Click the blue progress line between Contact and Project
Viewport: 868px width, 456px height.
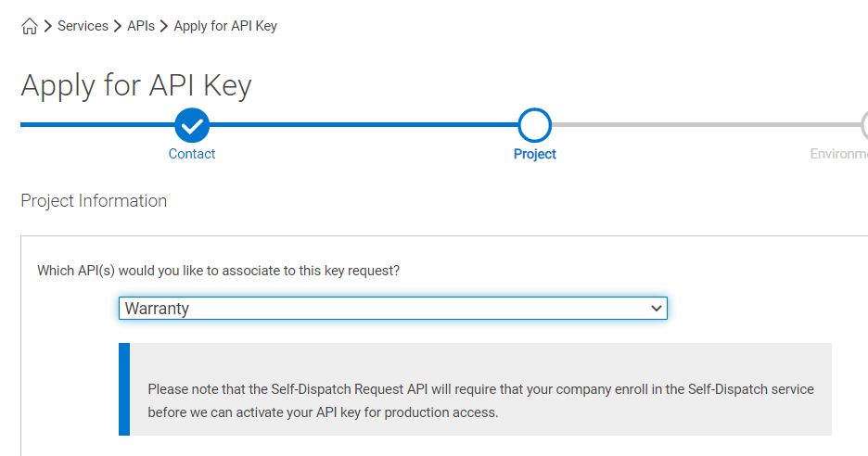click(364, 125)
